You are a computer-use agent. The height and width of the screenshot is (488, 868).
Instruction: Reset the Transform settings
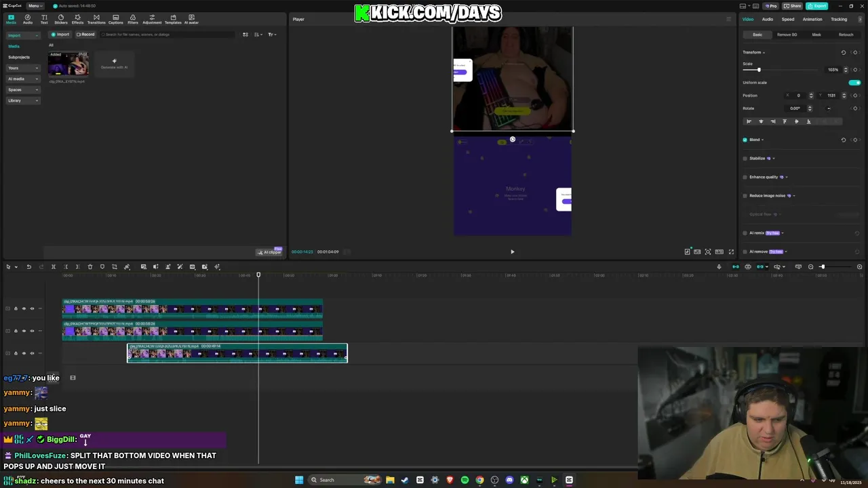(844, 52)
